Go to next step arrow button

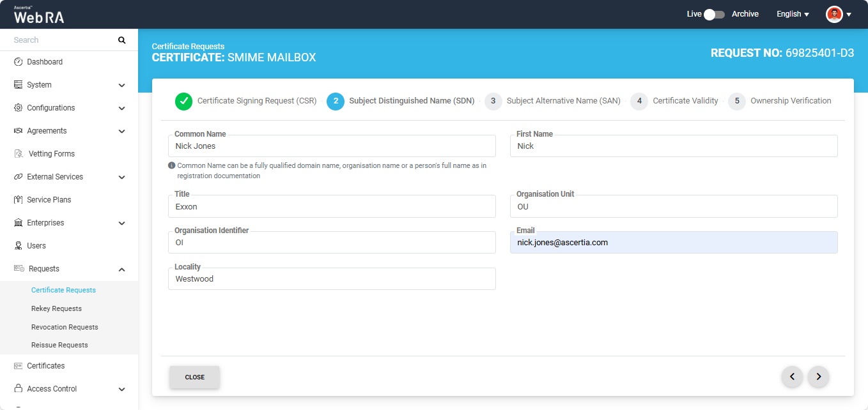[x=818, y=377]
